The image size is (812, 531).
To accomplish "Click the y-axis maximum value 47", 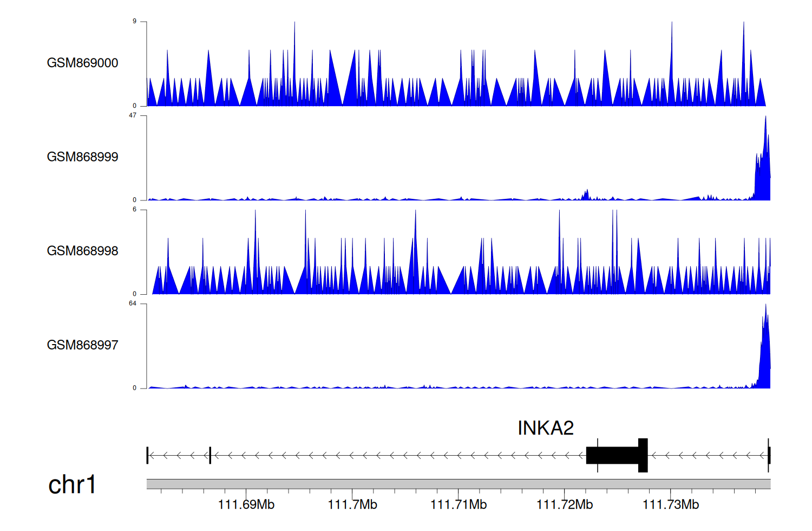I will click(133, 115).
